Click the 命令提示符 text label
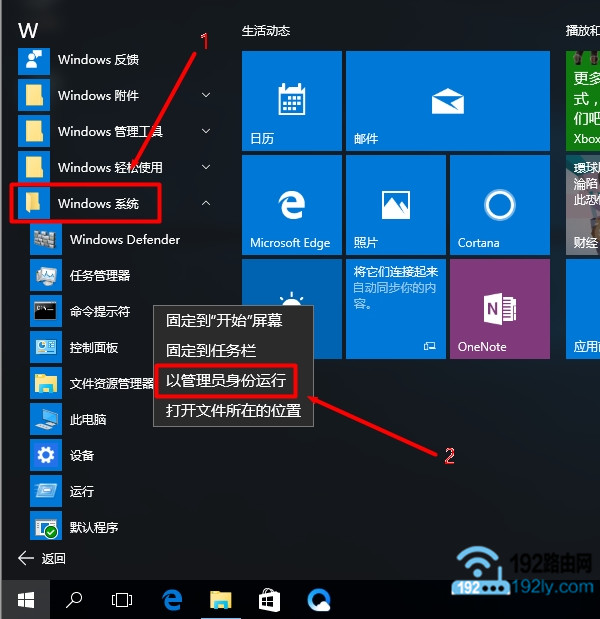Viewport: 600px width, 619px height. pos(100,311)
